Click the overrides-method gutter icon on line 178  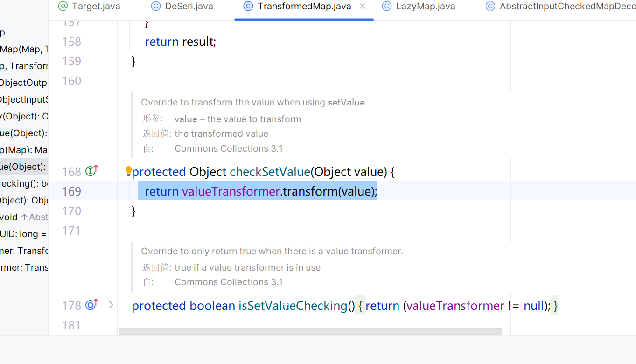point(91,305)
